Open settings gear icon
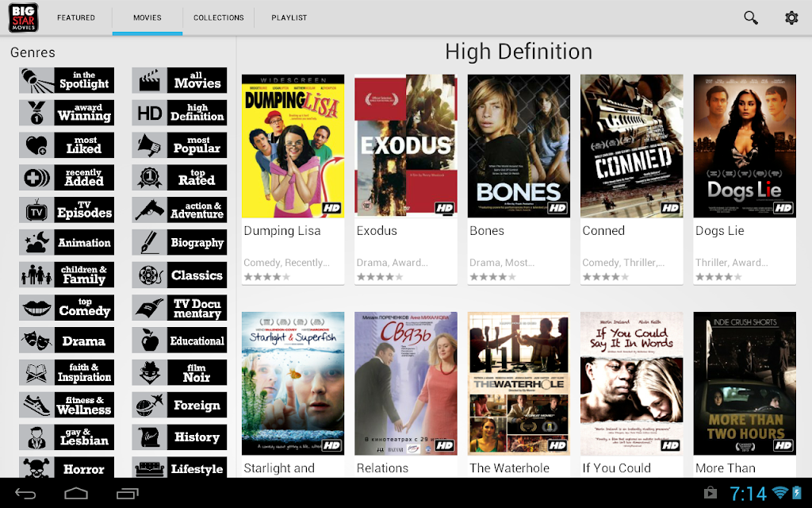This screenshot has height=508, width=812. pyautogui.click(x=791, y=17)
